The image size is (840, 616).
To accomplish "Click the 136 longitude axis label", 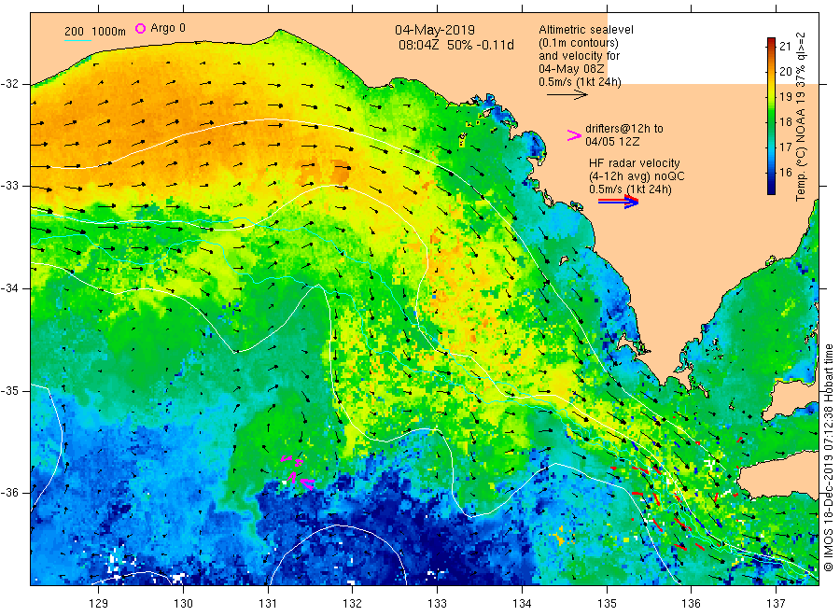I will click(691, 604).
